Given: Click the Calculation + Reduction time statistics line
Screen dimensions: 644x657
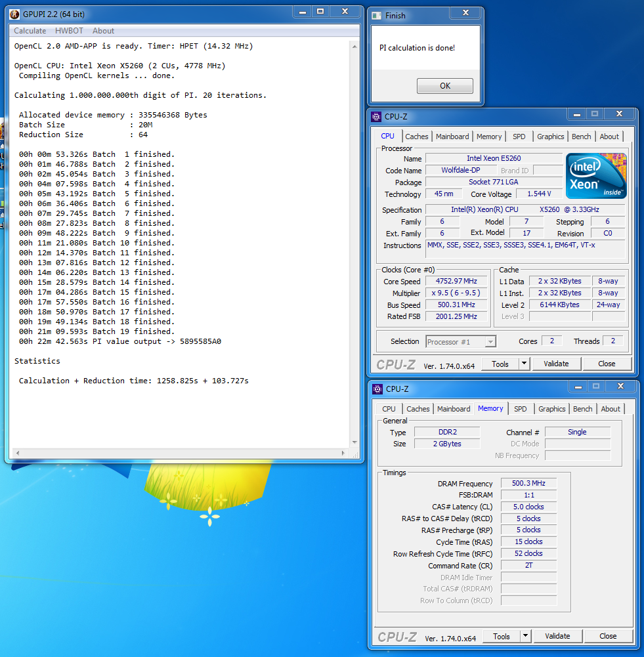Looking at the screenshot, I should 134,381.
